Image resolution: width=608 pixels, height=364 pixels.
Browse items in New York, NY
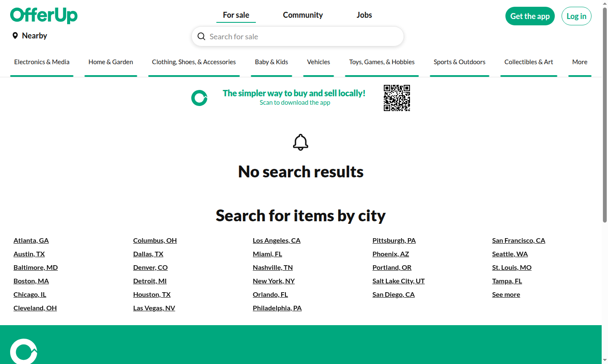274,280
